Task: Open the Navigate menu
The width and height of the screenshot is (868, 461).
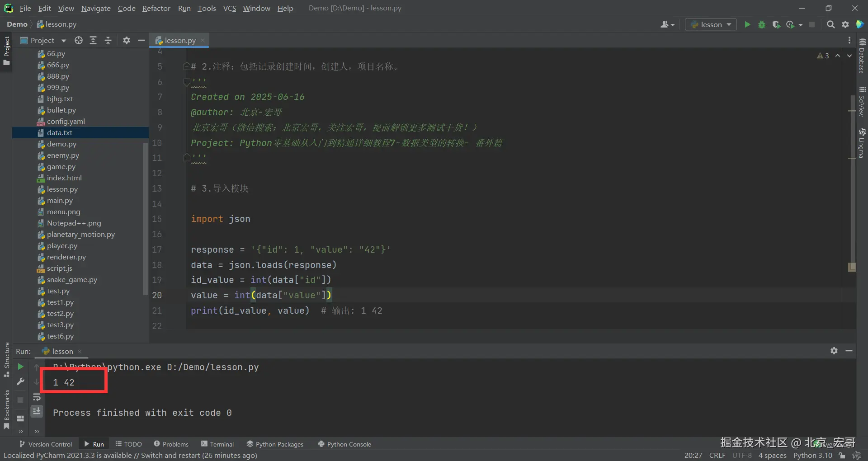Action: click(96, 8)
